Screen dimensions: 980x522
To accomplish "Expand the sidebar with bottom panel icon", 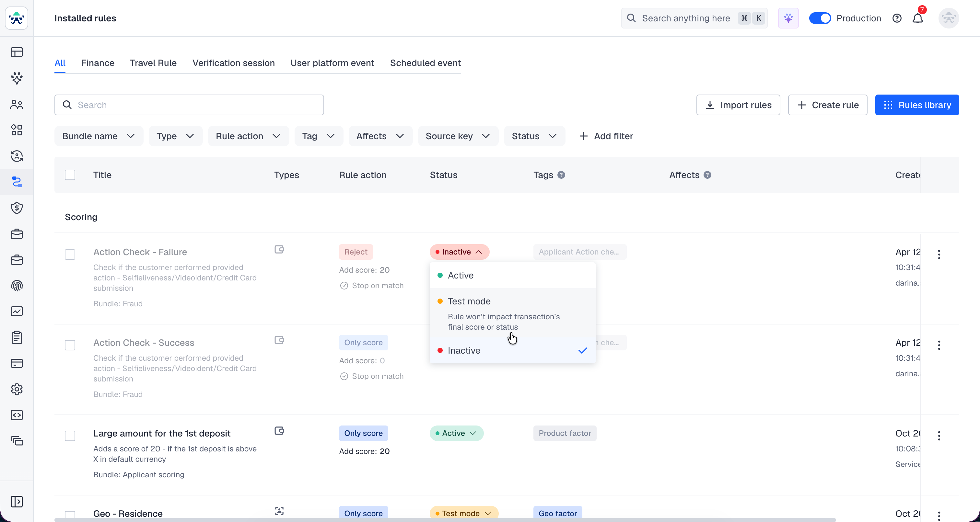I will coord(17,502).
